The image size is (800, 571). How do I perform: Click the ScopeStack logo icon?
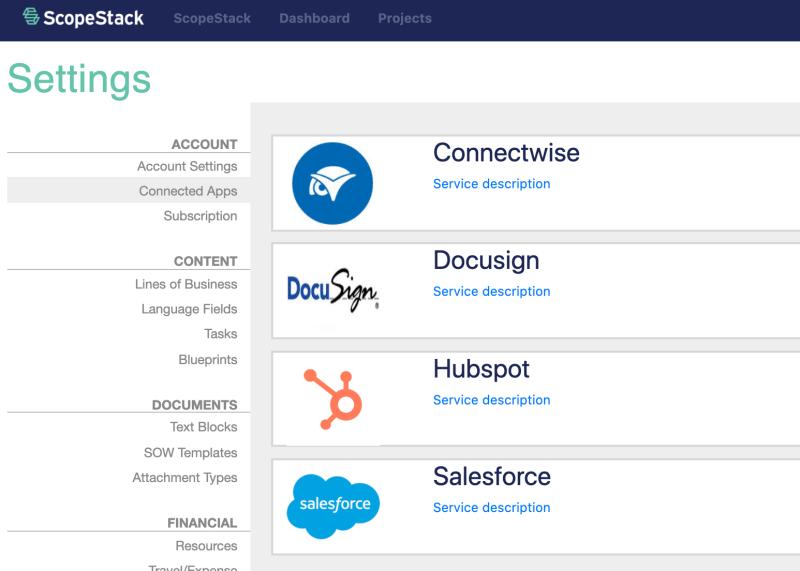tap(31, 17)
